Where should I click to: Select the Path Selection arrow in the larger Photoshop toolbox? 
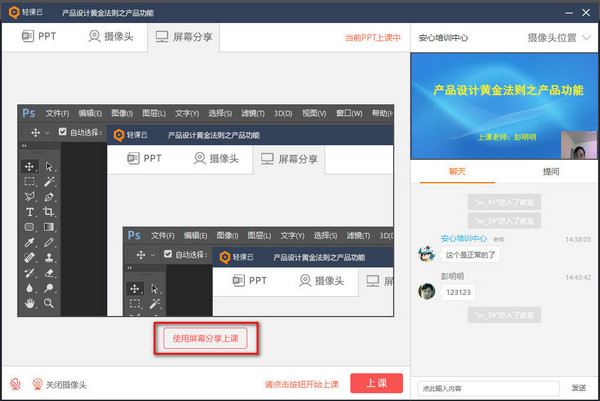[x=49, y=166]
